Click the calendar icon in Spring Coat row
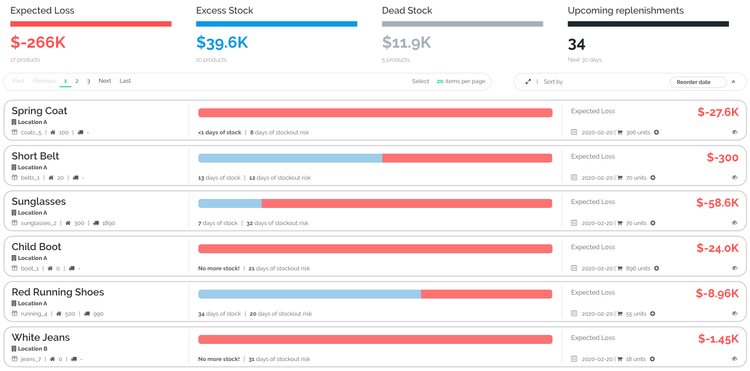The width and height of the screenshot is (750, 371). click(x=574, y=132)
